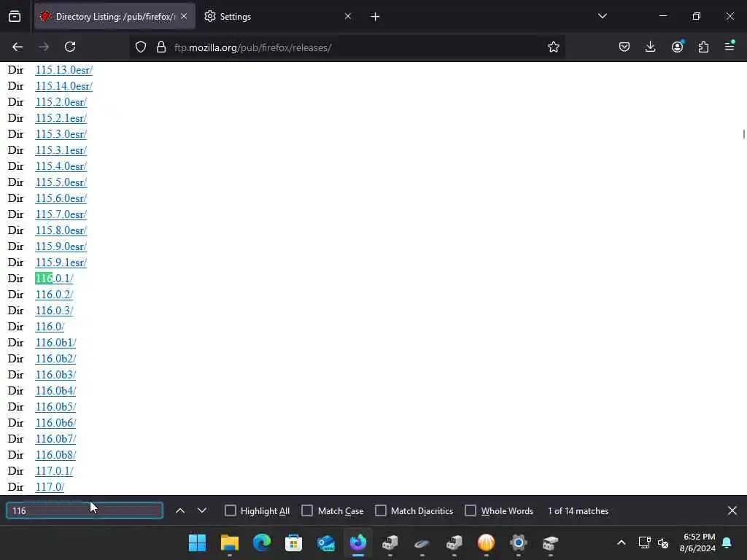Close the Settings tab

[x=348, y=16]
